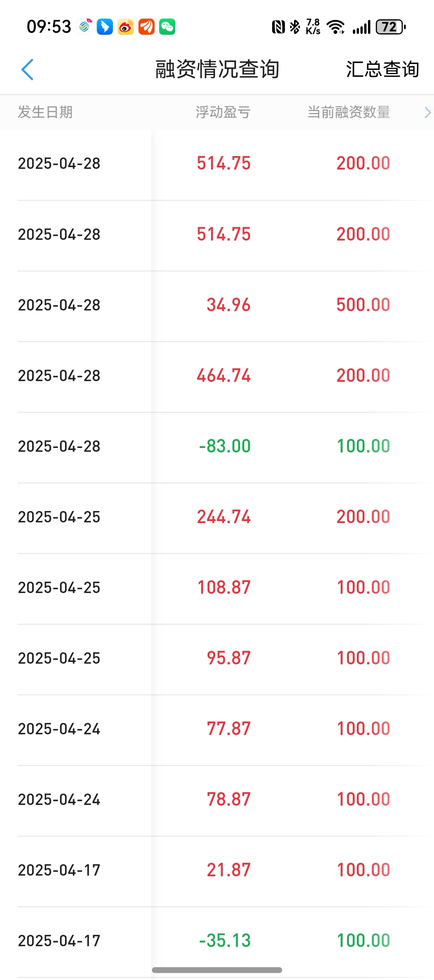Sort by 浮动盈亏 column header
The height and width of the screenshot is (980, 434).
pos(223,112)
